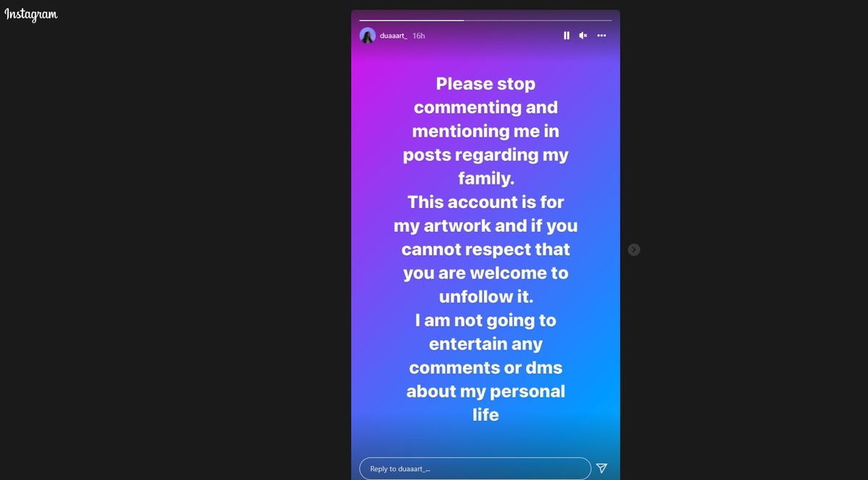Open the three-dot more options menu
Screen dimensions: 868x480
click(602, 35)
